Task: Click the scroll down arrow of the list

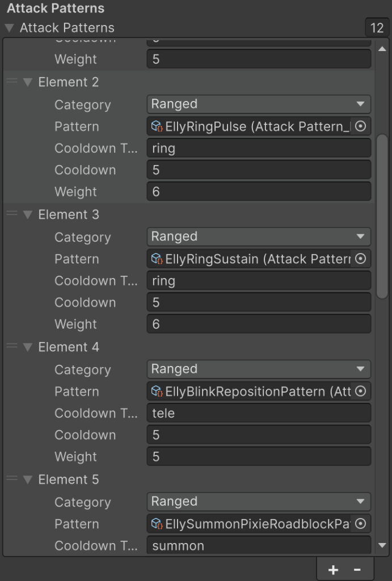Action: pyautogui.click(x=382, y=546)
